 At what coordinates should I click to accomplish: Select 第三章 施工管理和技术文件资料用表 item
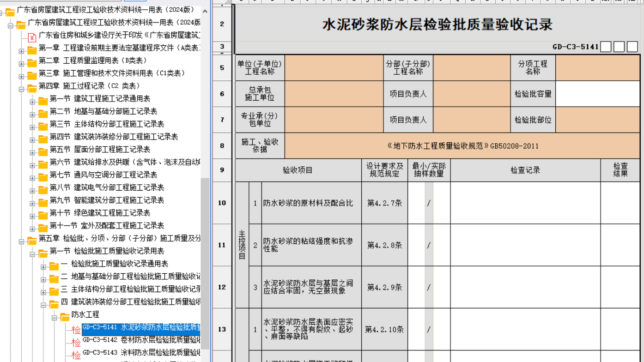[x=112, y=73]
